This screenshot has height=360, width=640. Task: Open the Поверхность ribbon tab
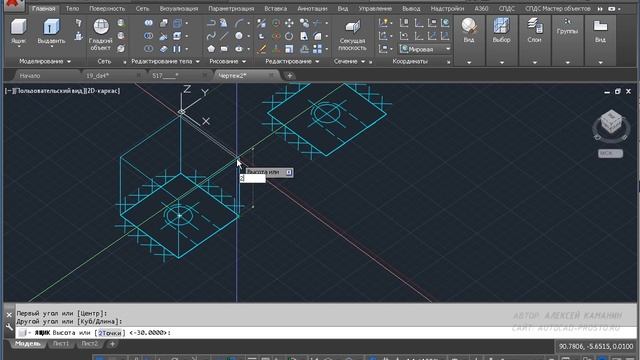107,9
